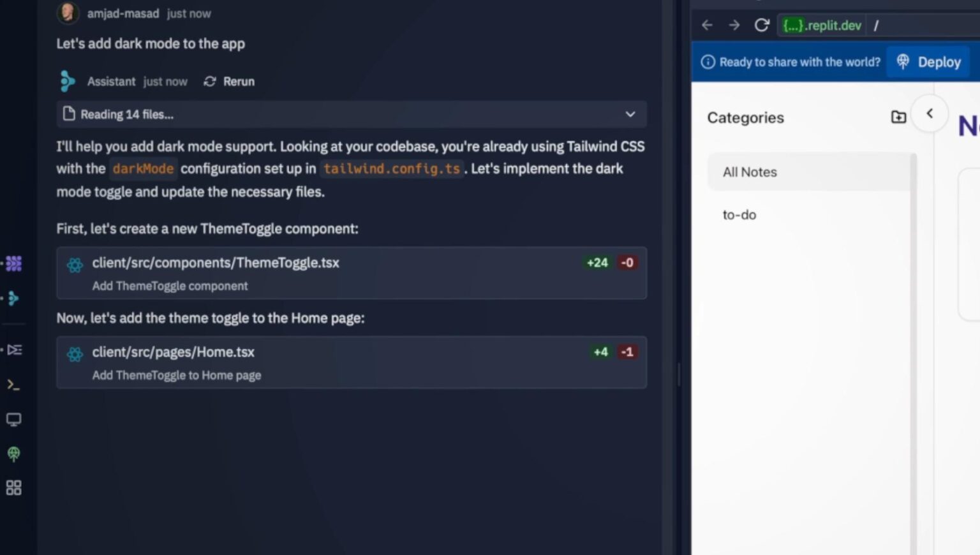Collapse the Reading 14 files section
This screenshot has width=980, height=555.
point(630,114)
